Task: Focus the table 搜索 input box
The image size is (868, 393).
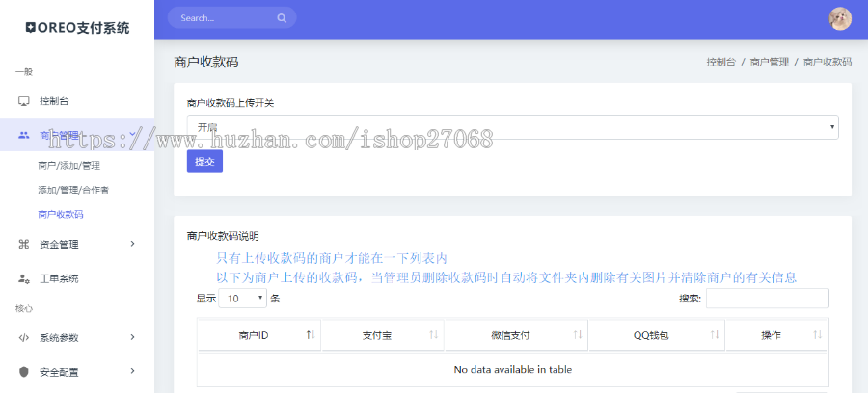Action: coord(768,299)
